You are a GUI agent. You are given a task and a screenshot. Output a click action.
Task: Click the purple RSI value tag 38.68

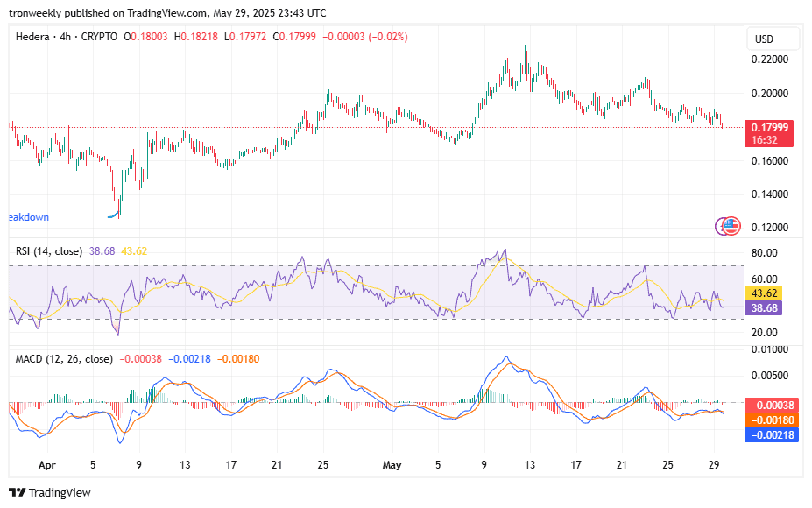point(764,308)
